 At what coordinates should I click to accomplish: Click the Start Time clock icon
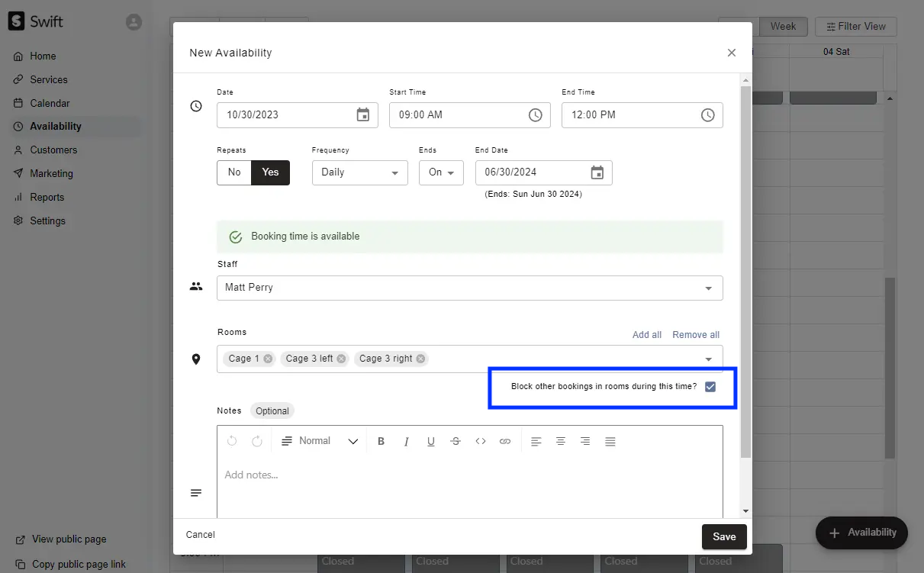536,115
